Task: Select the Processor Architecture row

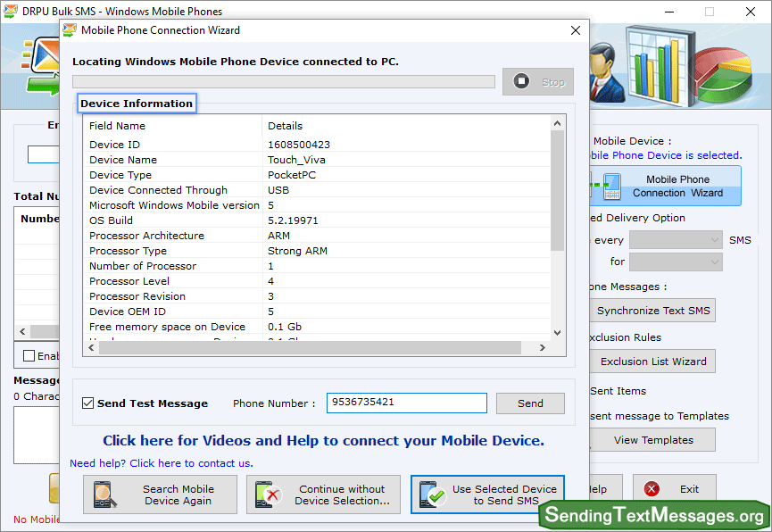Action: click(317, 236)
